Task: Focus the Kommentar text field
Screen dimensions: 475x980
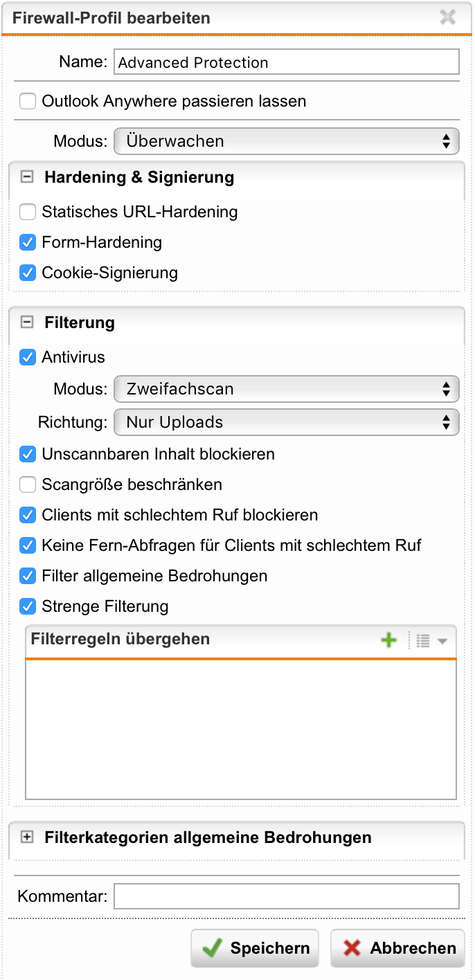Action: click(286, 897)
